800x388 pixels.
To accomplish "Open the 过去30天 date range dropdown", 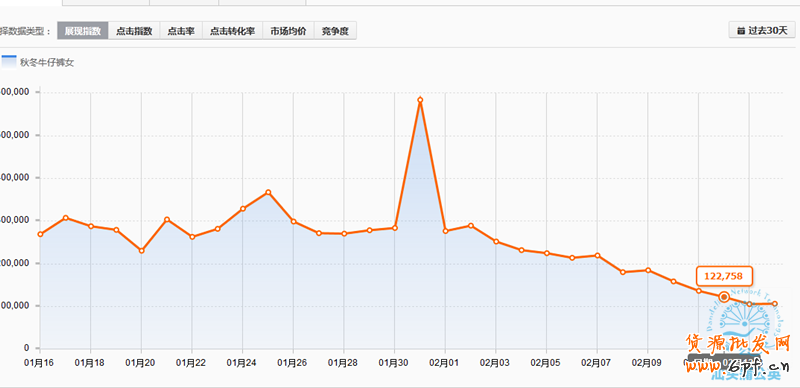I will (762, 30).
